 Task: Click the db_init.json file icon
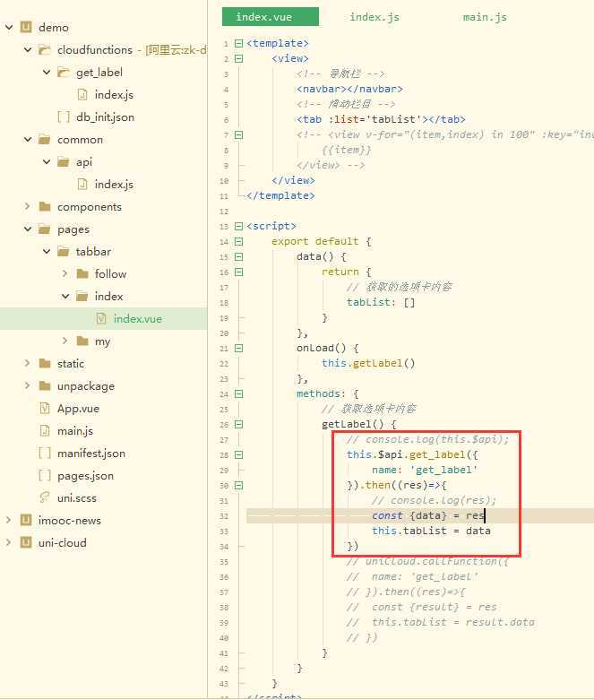coord(64,117)
